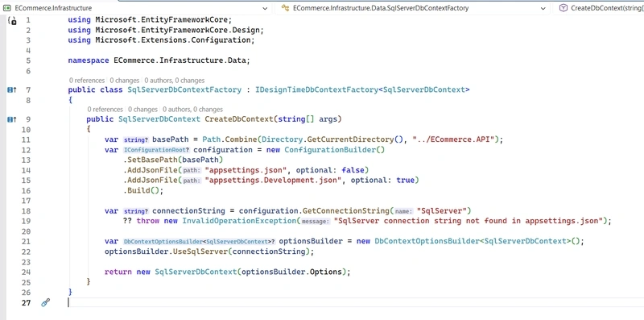Click the DbContextOptionsBuilder inlay type hint on line 21
The width and height of the screenshot is (644, 320).
click(199, 242)
